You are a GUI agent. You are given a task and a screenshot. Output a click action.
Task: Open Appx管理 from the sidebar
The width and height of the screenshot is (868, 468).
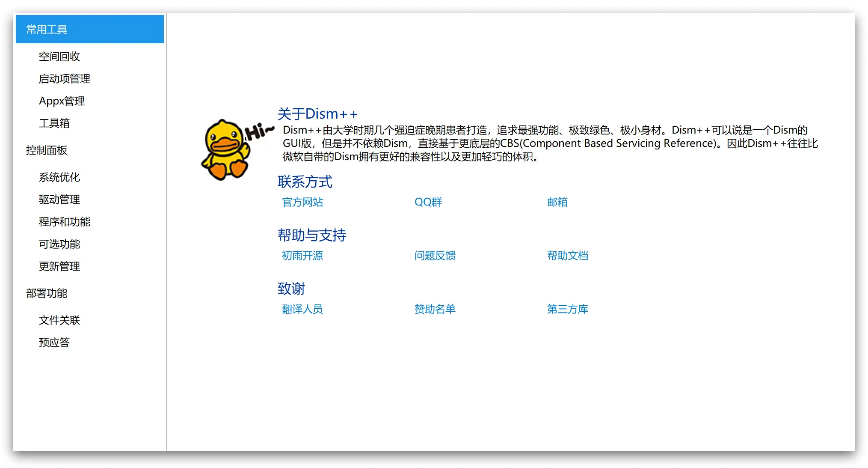coord(62,101)
